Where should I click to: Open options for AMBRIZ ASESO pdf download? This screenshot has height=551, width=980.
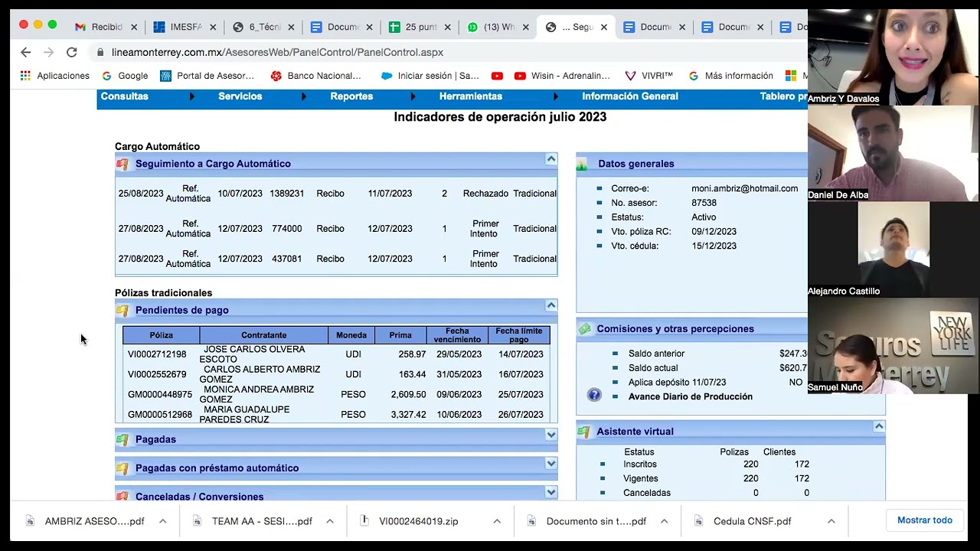click(163, 521)
